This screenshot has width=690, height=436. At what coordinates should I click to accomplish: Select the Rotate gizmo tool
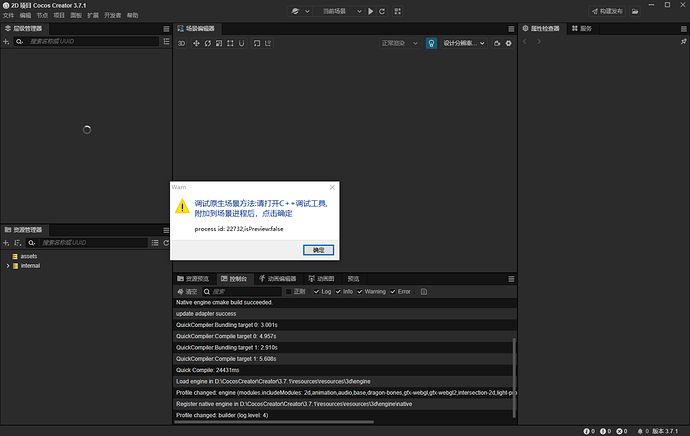[208, 43]
